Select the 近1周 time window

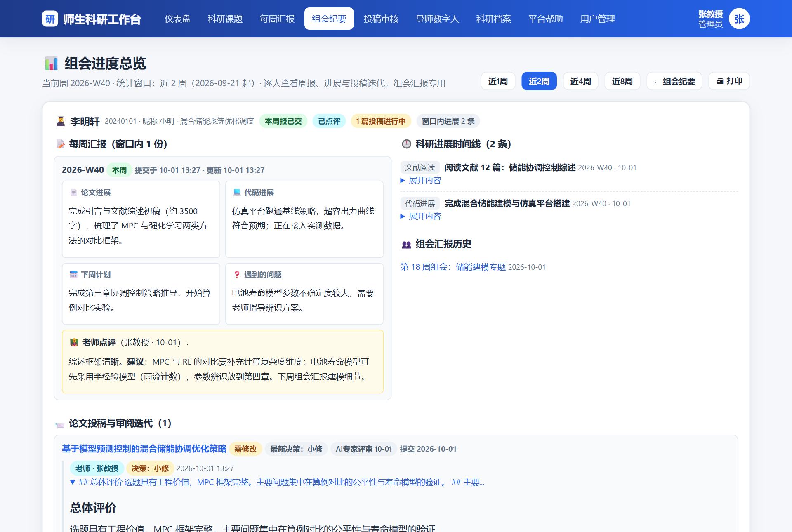[x=498, y=81]
